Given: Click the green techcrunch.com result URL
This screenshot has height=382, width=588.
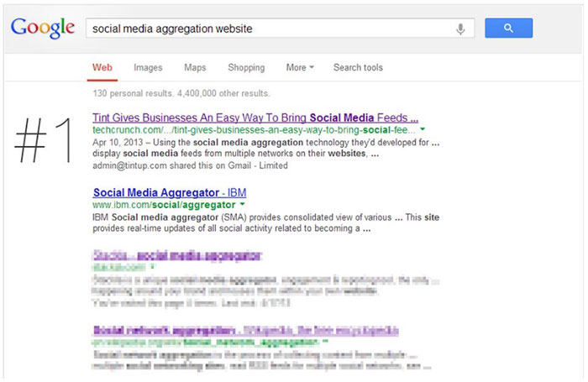Looking at the screenshot, I should [252, 130].
